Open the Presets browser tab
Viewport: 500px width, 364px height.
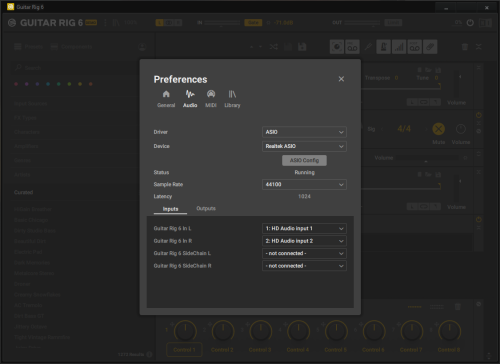coord(29,47)
